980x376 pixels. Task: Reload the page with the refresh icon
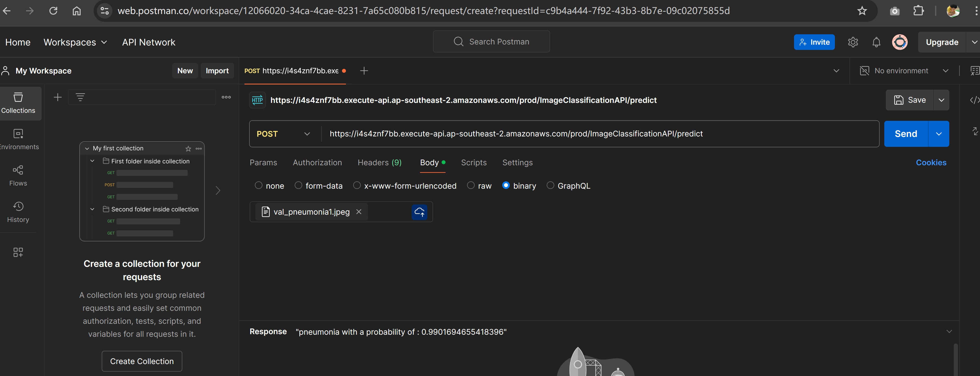tap(53, 11)
